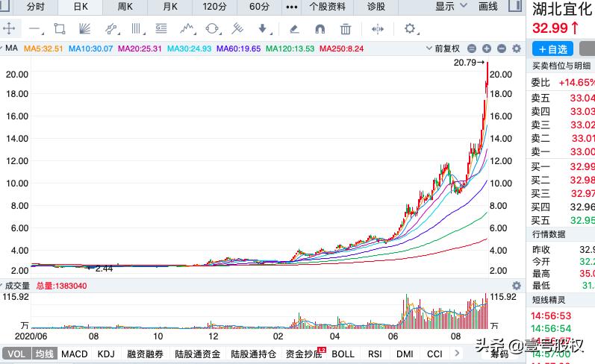Image resolution: width=595 pixels, height=364 pixels.
Task: Click the more periods ellipsis button
Action: [291, 7]
